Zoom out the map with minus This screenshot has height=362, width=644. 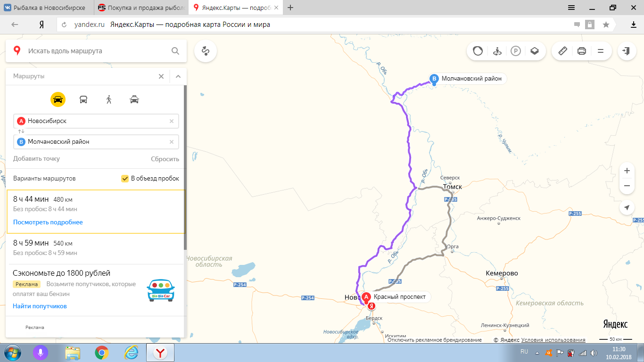point(627,186)
